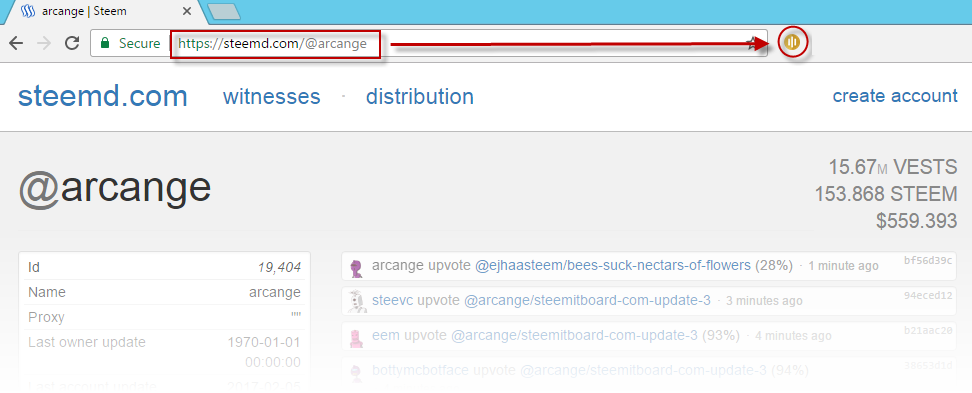Screen dimensions: 972x393
Task: Open a new tab next to the Steem tab
Action: coord(224,12)
